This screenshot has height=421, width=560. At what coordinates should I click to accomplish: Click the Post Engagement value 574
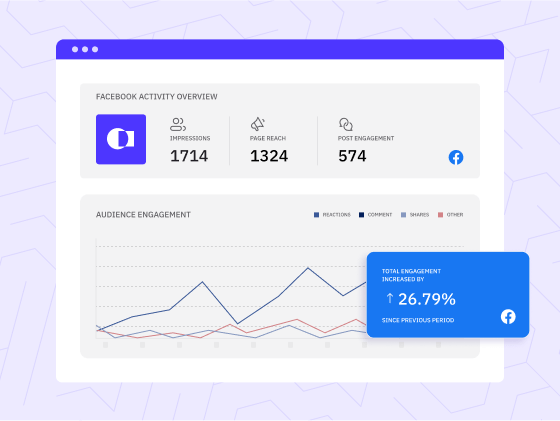352,156
